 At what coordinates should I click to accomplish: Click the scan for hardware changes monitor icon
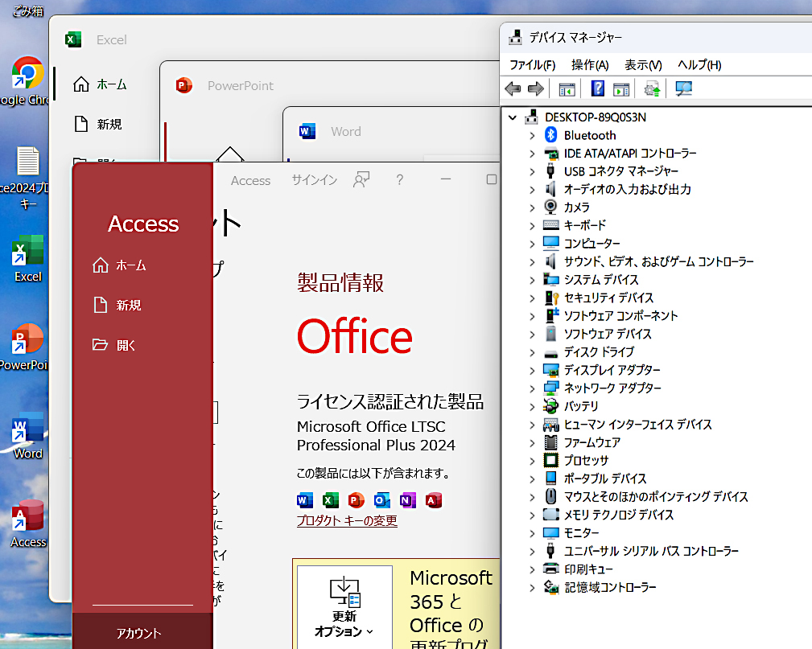click(683, 88)
